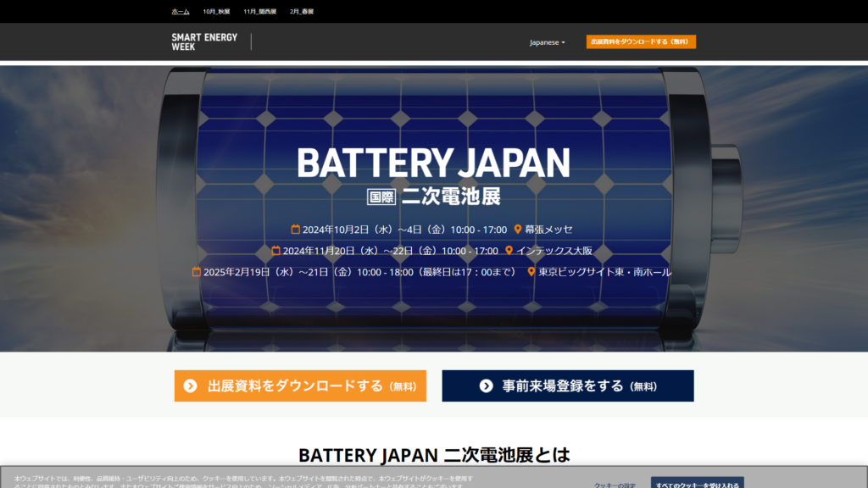Click the date text 2024年10月2日（水）～4日（金）
Image resolution: width=868 pixels, height=488 pixels.
point(374,229)
